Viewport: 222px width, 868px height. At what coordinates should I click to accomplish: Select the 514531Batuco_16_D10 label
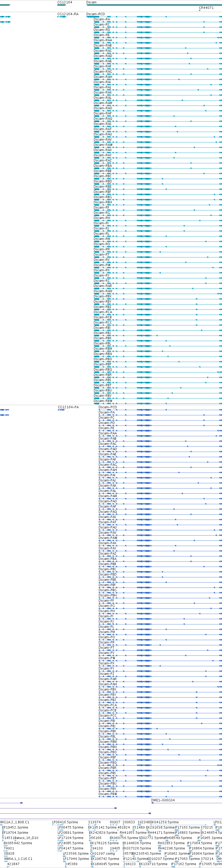[20, 838]
